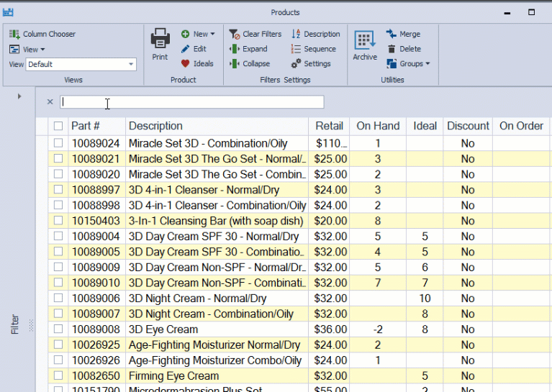Open the View menu dropdown

(x=27, y=50)
